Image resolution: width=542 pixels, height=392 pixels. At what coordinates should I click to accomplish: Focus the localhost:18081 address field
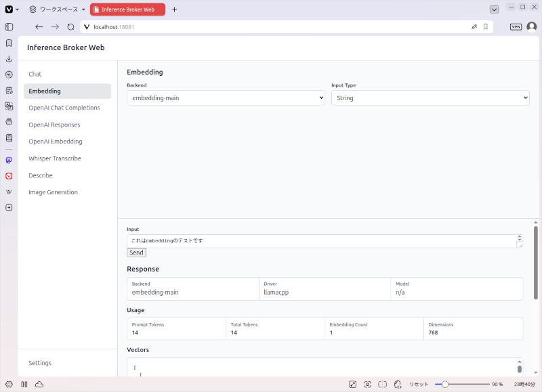pos(276,27)
